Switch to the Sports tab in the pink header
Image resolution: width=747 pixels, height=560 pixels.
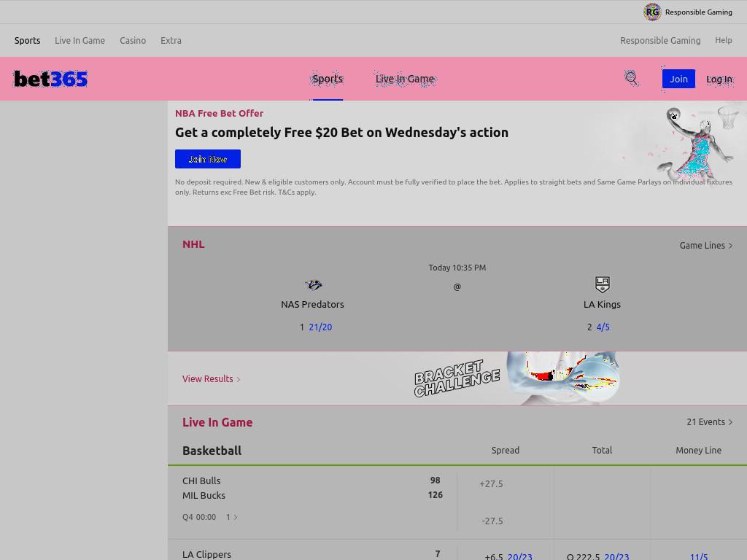[328, 79]
